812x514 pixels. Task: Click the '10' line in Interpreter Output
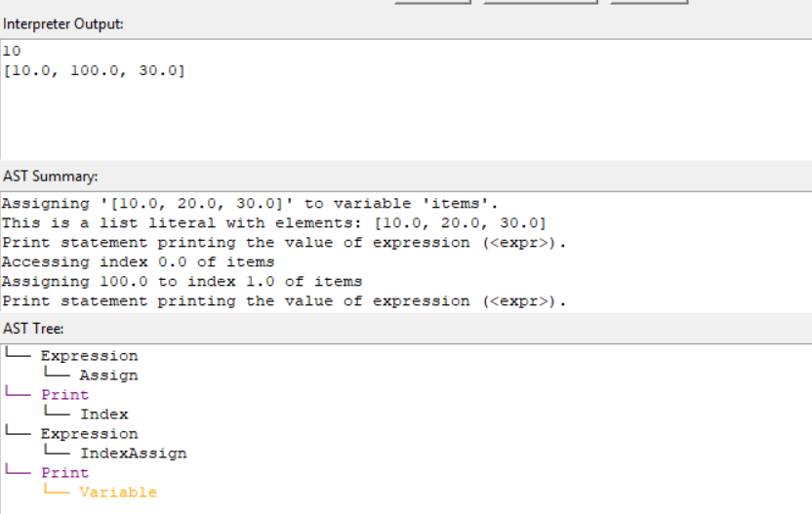[x=12, y=51]
